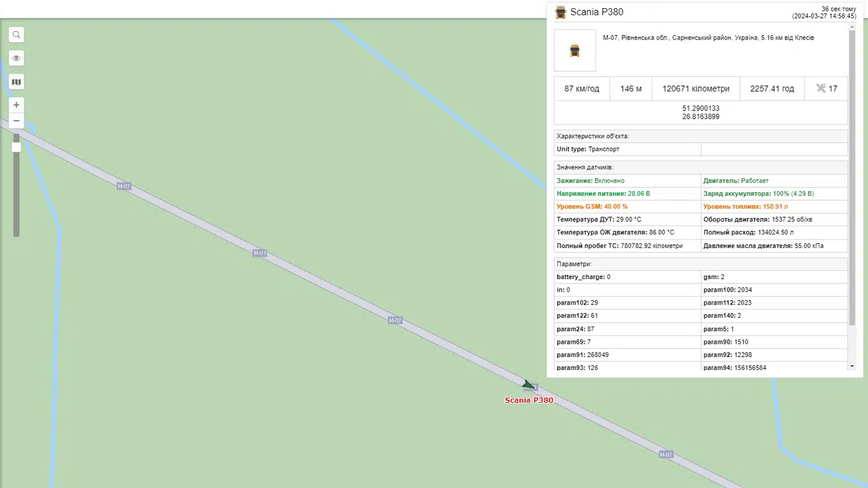Click the Уровень топлива 158.91 л value
Image resolution: width=868 pixels, height=488 pixels.
click(x=774, y=207)
